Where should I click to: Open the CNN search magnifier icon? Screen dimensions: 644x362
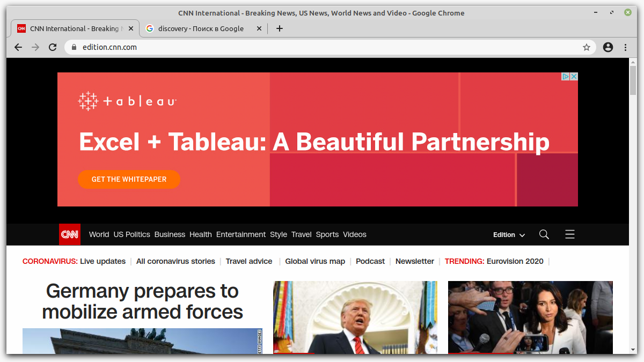coord(544,234)
